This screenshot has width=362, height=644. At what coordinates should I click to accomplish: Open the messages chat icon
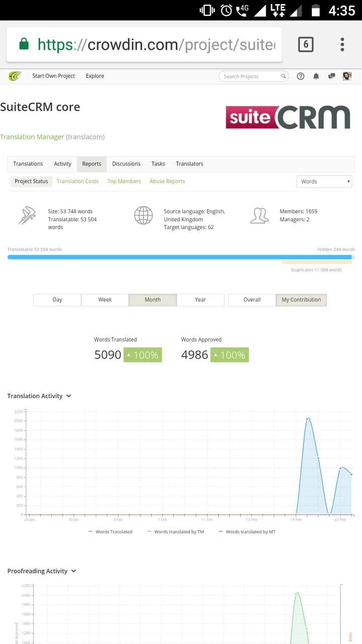coord(332,76)
